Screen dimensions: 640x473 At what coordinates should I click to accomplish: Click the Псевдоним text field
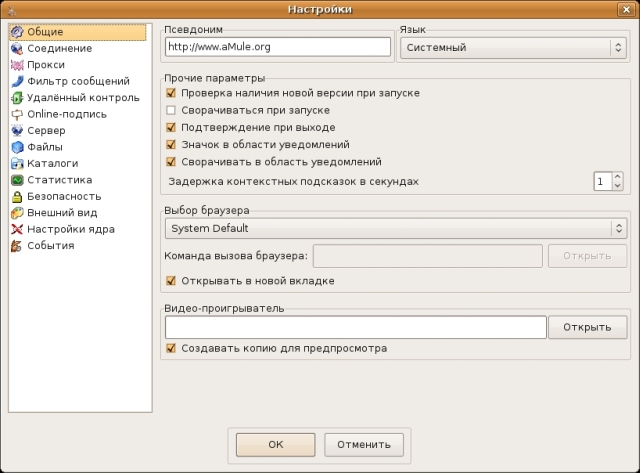pyautogui.click(x=277, y=47)
